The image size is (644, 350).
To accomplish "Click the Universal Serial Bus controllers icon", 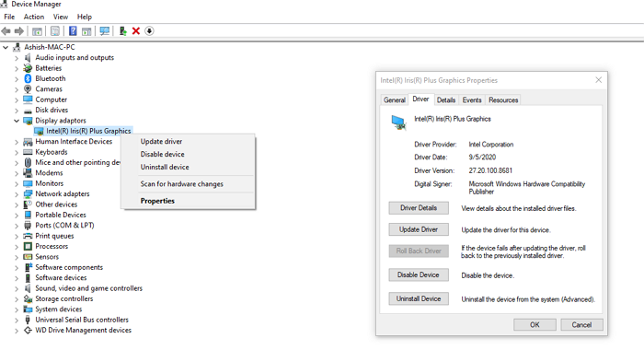I will click(x=28, y=320).
